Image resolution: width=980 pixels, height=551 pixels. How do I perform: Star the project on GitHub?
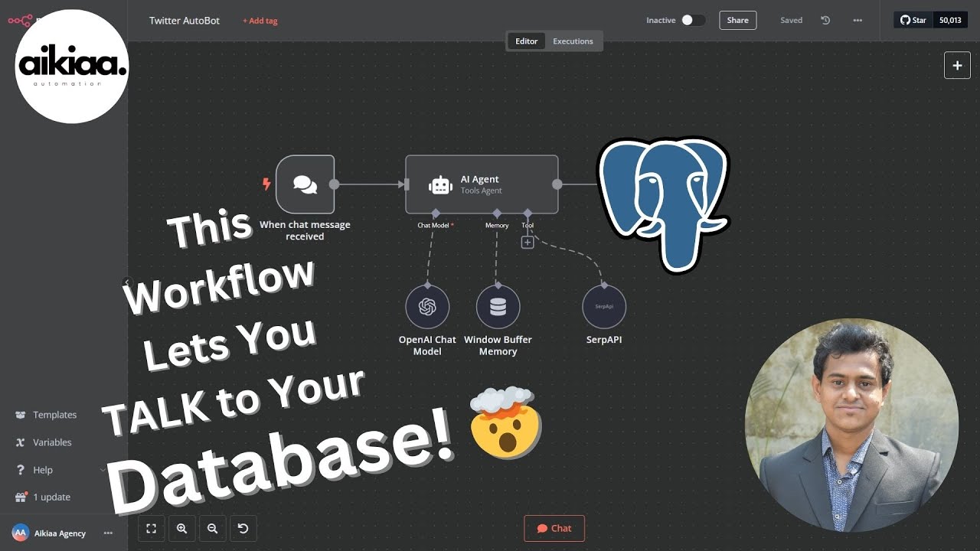pos(913,21)
